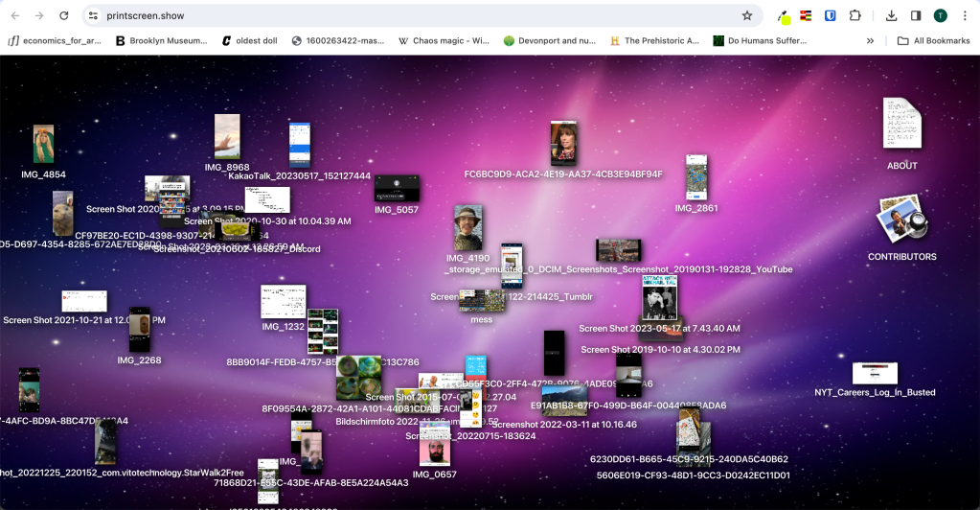Screen dimensions: 980x510
Task: Expand hidden bookmarks overflow chevron
Action: click(x=870, y=41)
